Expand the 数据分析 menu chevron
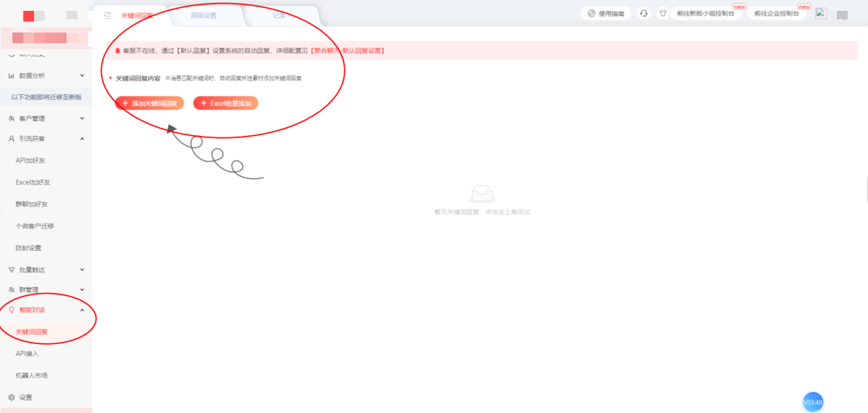Image resolution: width=868 pixels, height=413 pixels. 82,75
